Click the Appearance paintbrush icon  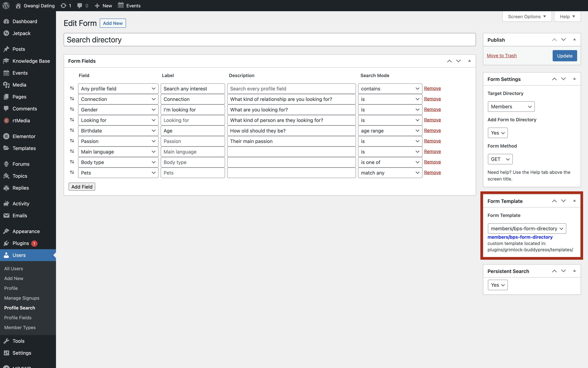point(6,231)
